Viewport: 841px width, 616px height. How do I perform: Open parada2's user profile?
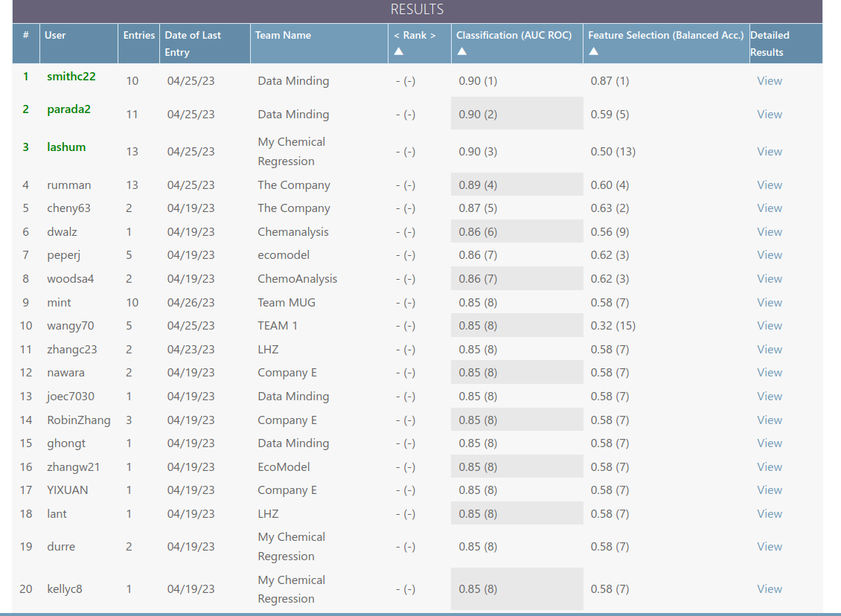(x=68, y=109)
